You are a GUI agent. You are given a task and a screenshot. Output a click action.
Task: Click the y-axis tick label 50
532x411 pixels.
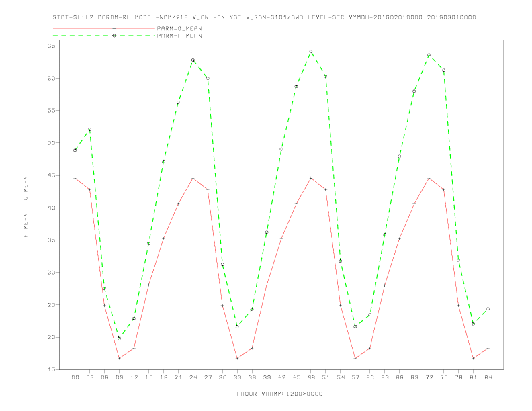[x=51, y=143]
